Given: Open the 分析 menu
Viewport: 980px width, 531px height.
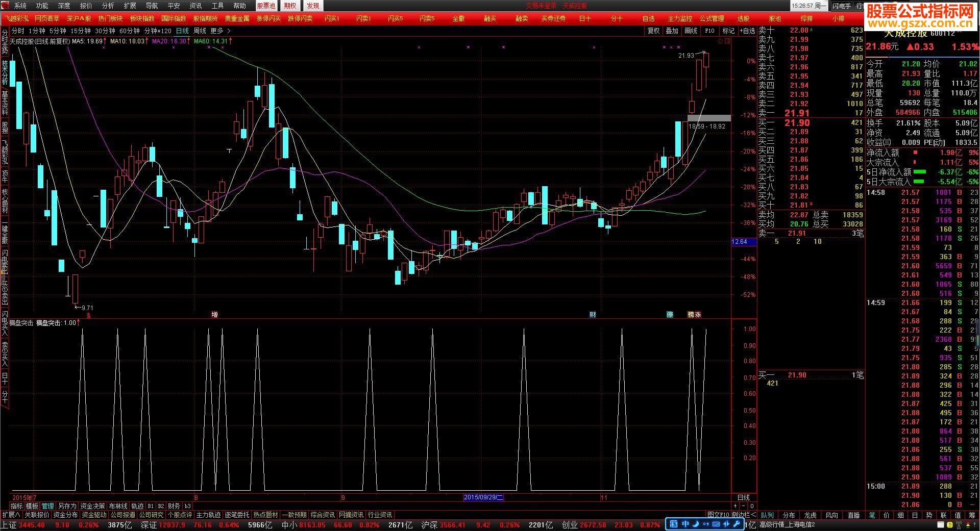Looking at the screenshot, I should [108, 6].
